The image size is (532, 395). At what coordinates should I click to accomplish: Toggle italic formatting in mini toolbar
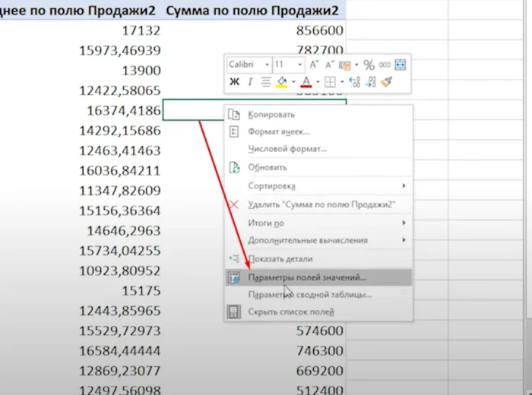[249, 82]
